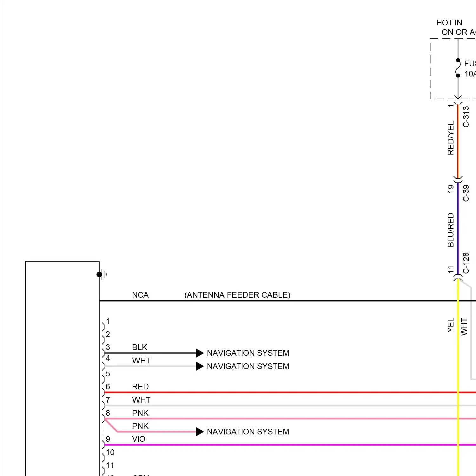Select the RED wire label at pin 6
This screenshot has width=476, height=476.
(140, 387)
